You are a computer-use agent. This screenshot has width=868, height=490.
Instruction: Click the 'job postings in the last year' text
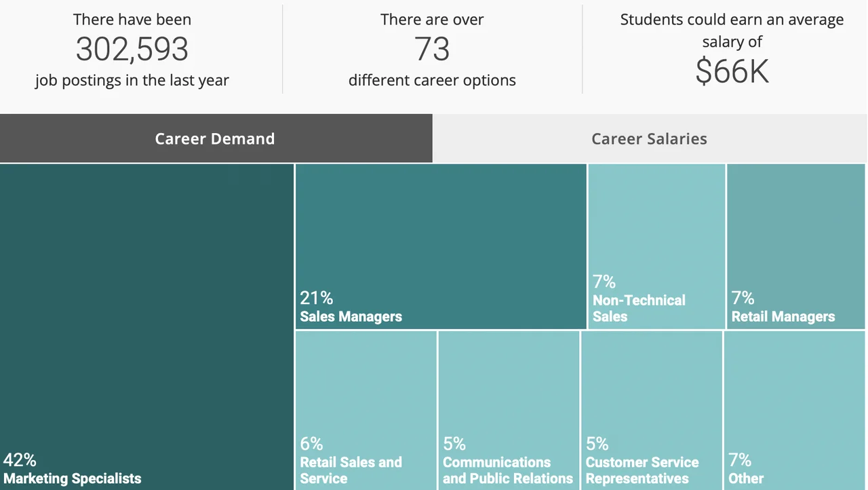pos(132,80)
